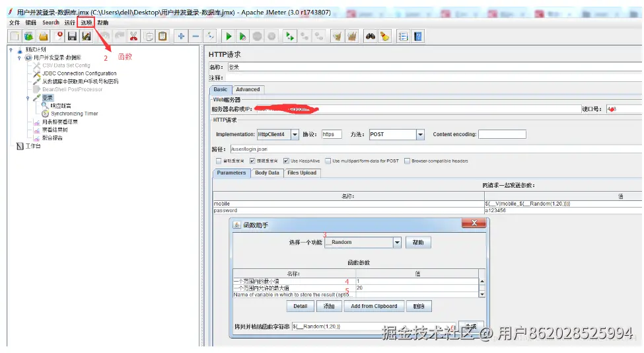Toggle the Use KeepAlive checkbox
This screenshot has height=353, width=644.
286,161
